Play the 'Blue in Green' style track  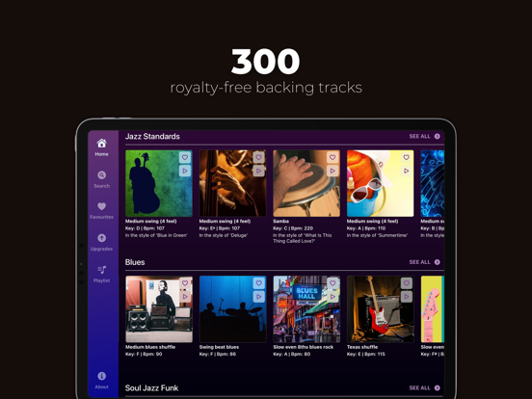coord(185,171)
